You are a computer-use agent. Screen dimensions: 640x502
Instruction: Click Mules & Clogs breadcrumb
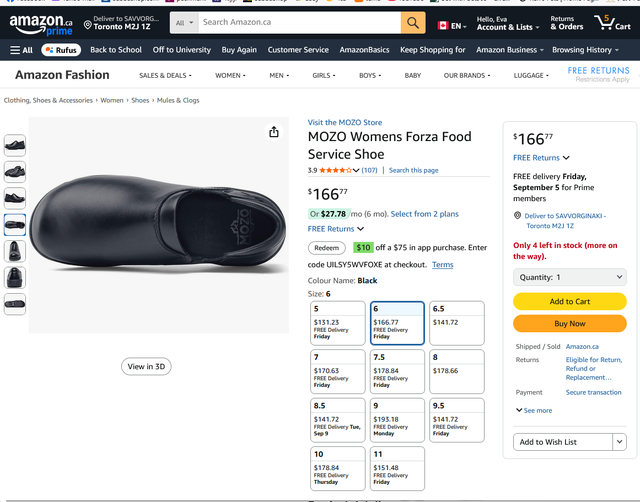[x=178, y=100]
